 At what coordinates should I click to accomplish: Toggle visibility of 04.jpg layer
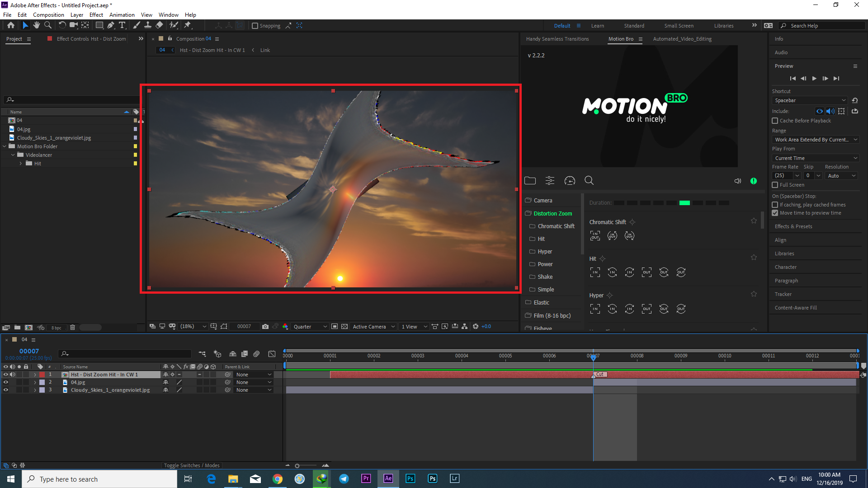pos(5,382)
